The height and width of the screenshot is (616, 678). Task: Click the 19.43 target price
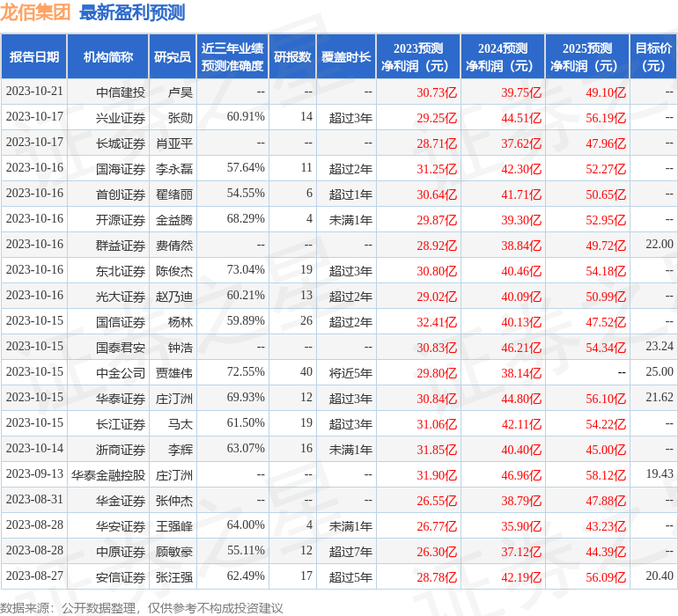pyautogui.click(x=660, y=473)
